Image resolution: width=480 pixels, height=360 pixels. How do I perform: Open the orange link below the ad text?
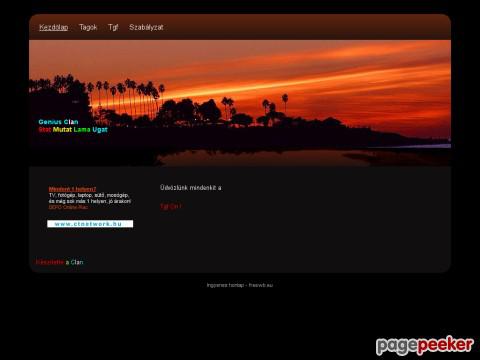(68, 207)
